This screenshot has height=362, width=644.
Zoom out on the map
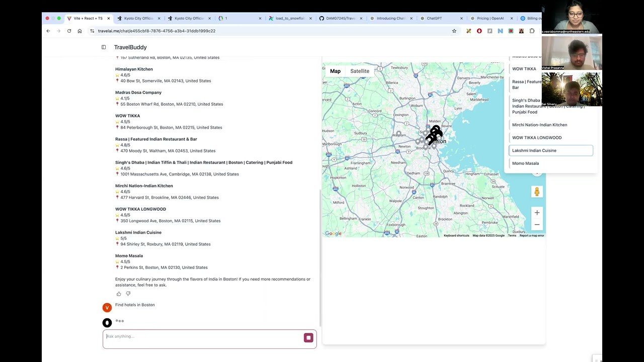pos(537,225)
